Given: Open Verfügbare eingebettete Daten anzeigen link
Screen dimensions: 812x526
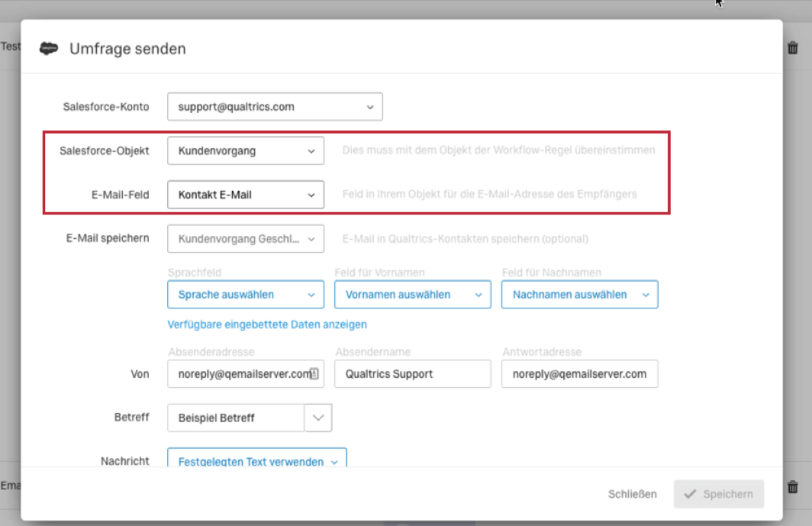Looking at the screenshot, I should (x=266, y=324).
